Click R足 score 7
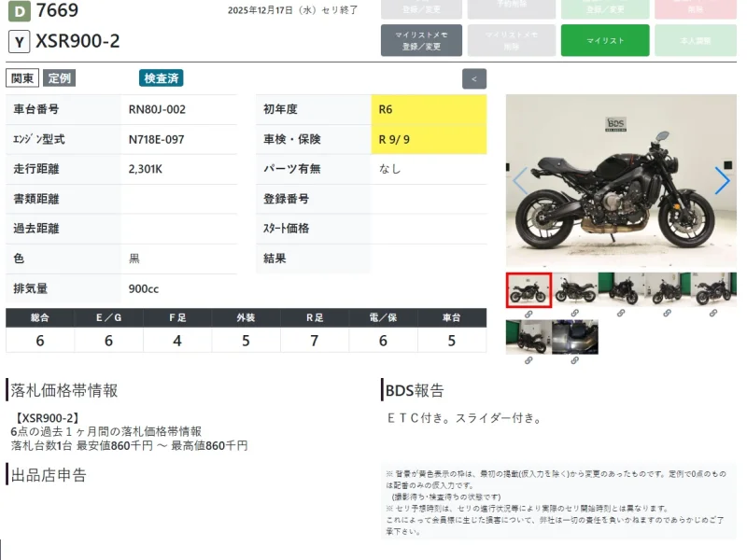 [315, 341]
